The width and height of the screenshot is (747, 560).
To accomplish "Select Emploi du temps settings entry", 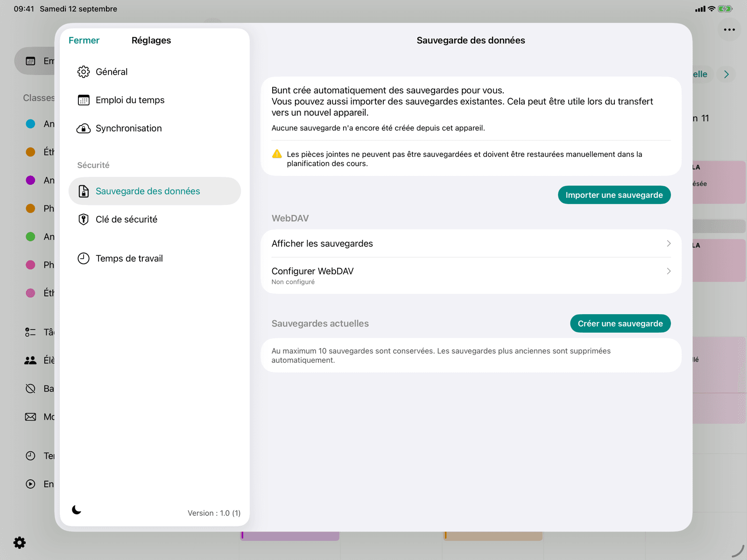I will pos(155,100).
